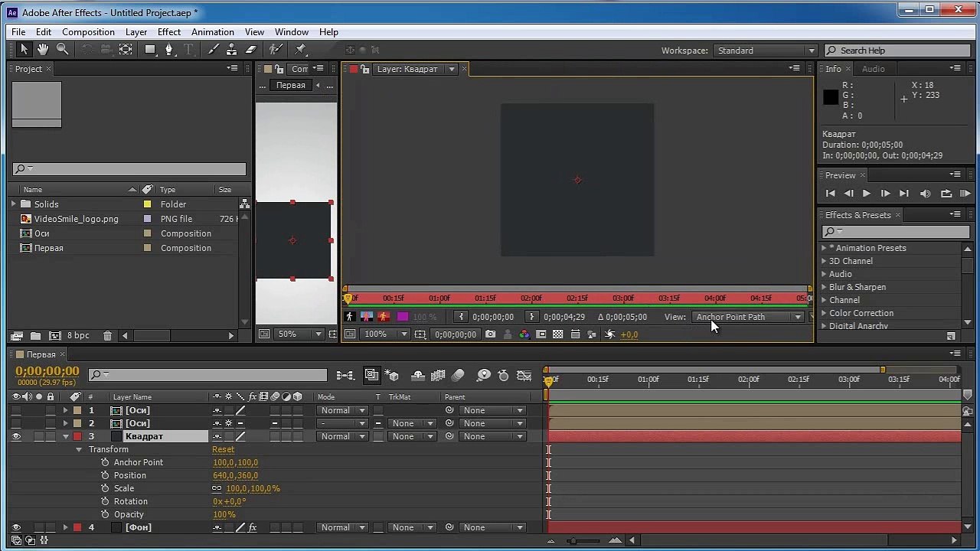Click reset exposure aperture icon

tap(609, 334)
